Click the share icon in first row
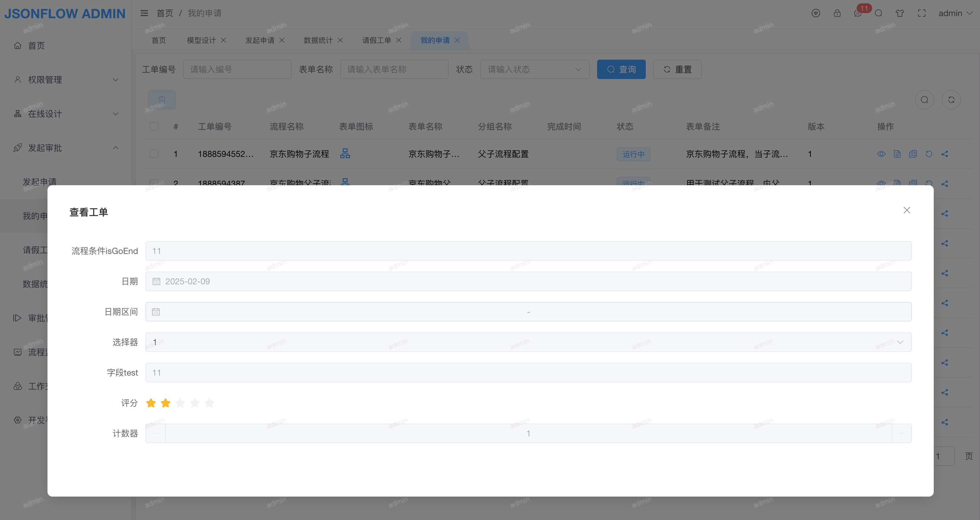 click(x=945, y=154)
